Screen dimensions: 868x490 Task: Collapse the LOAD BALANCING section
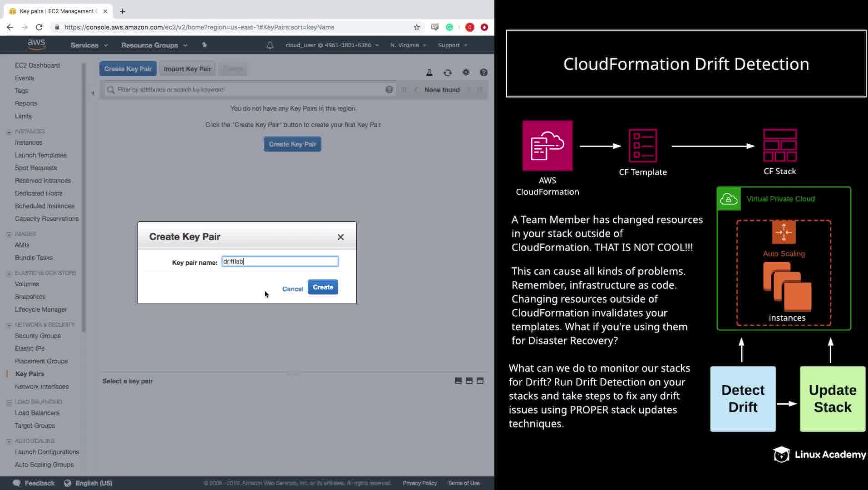click(9, 402)
